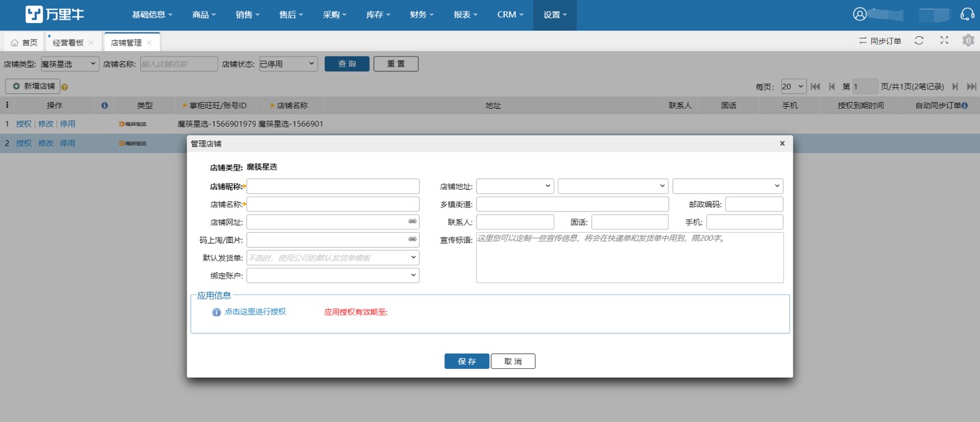The image size is (980, 422).
Task: Click the help question icon beside 新增店铺
Action: pos(65,87)
